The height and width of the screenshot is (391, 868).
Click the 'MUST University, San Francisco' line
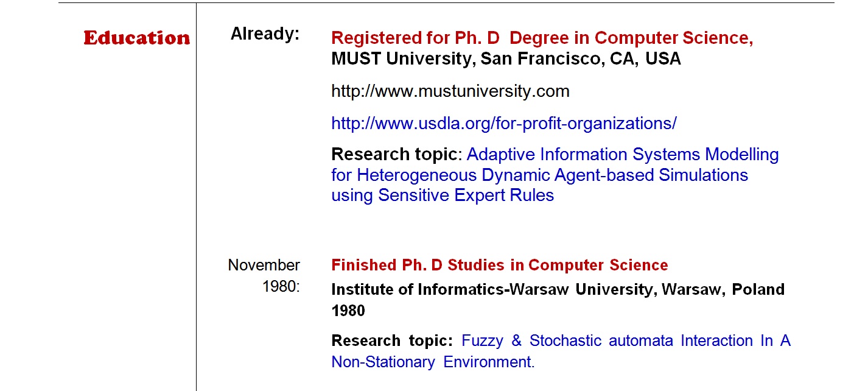pyautogui.click(x=505, y=59)
